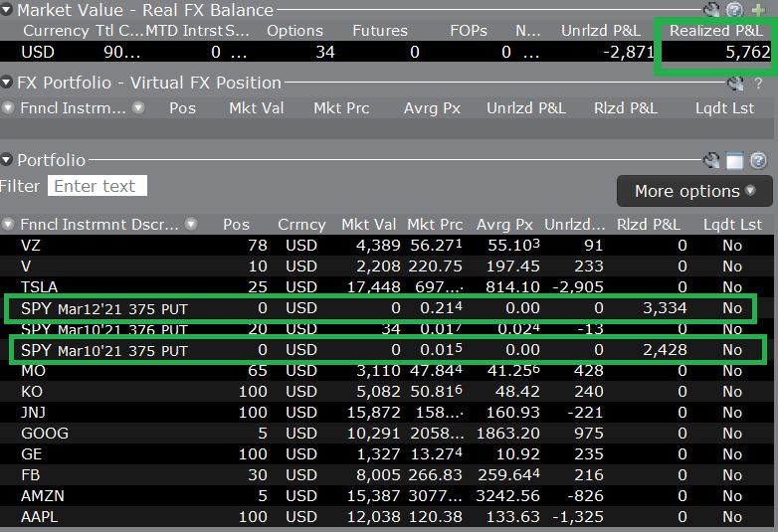Sort Portfolio table by Pos column

pyautogui.click(x=236, y=225)
